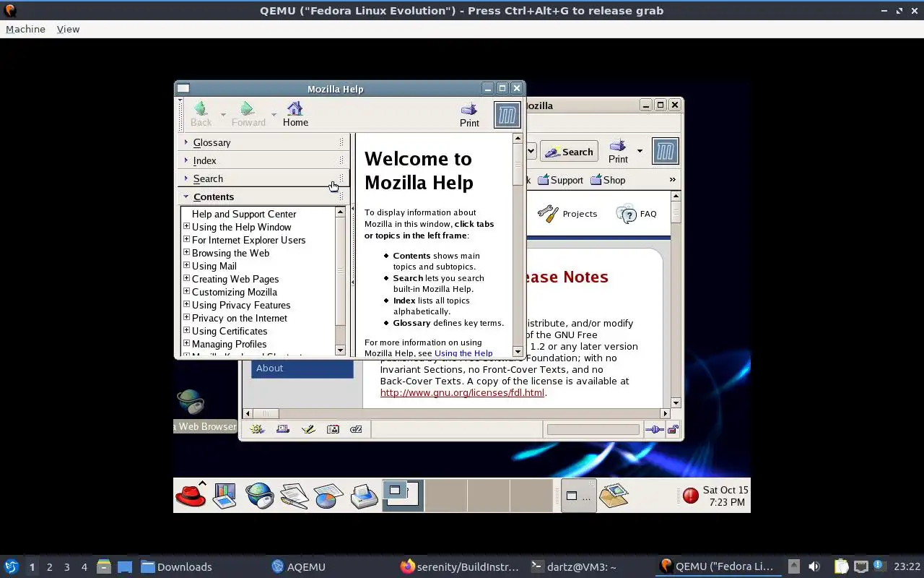Screen dimensions: 924x578
Task: Select the Using Certificates topic
Action: 230,331
